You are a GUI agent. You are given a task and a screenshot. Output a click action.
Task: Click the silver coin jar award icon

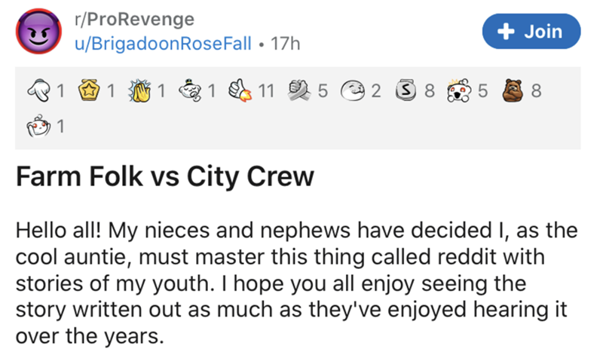point(408,93)
